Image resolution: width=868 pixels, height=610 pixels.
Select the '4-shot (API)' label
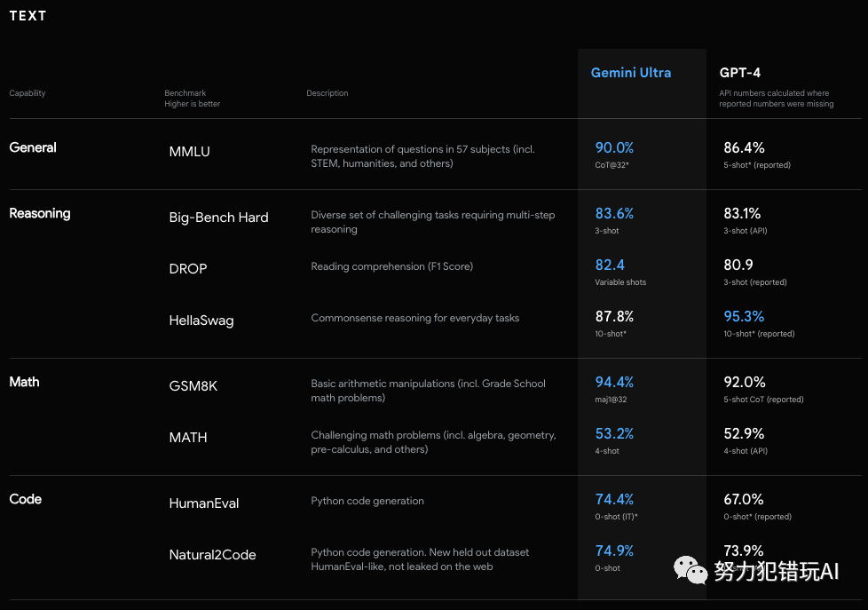pos(746,451)
